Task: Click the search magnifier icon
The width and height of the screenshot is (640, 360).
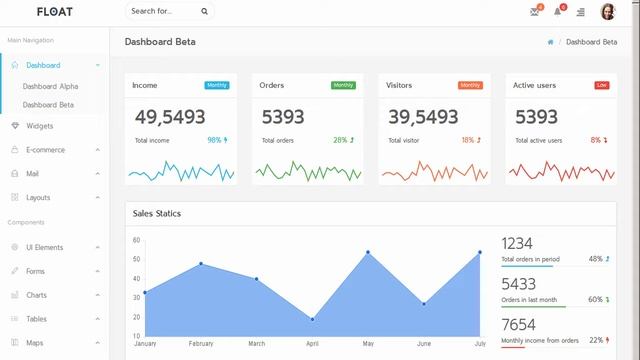Action: (x=204, y=11)
